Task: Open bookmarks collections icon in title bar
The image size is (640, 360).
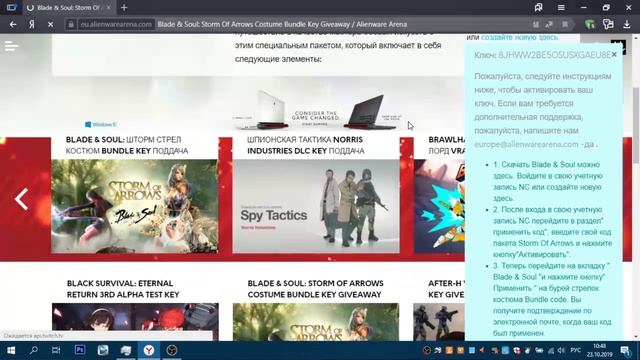Action: click(x=538, y=7)
